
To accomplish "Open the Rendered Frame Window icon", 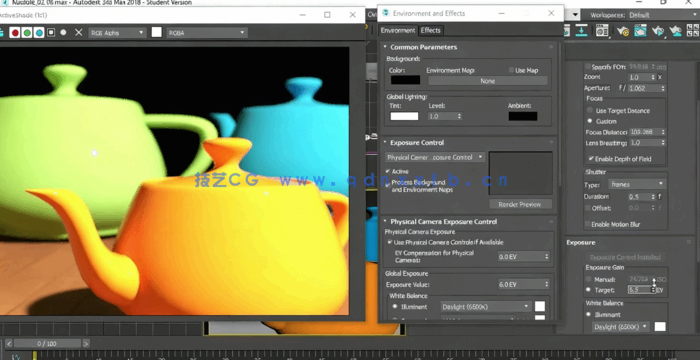I will click(640, 30).
